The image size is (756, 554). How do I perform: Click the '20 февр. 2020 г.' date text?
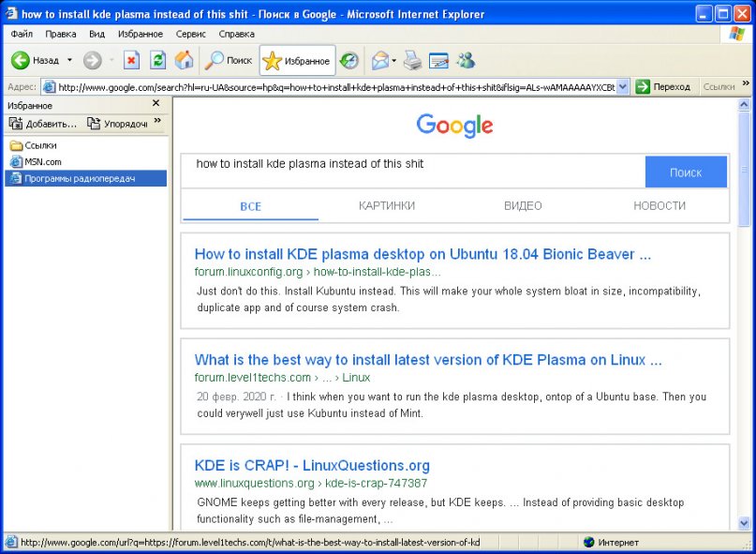(236, 397)
